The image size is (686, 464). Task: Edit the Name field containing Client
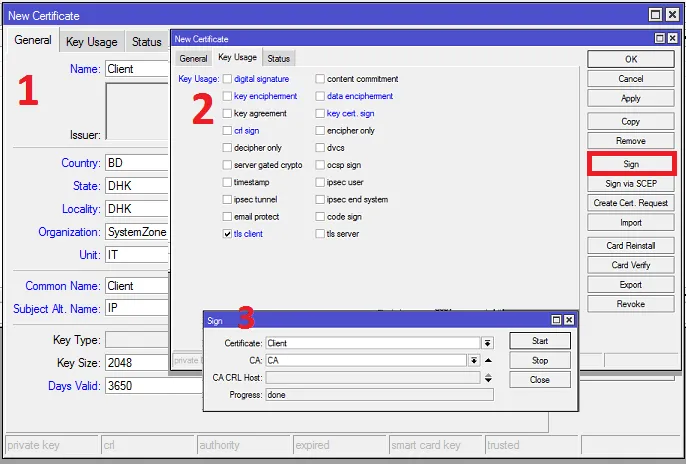point(137,69)
